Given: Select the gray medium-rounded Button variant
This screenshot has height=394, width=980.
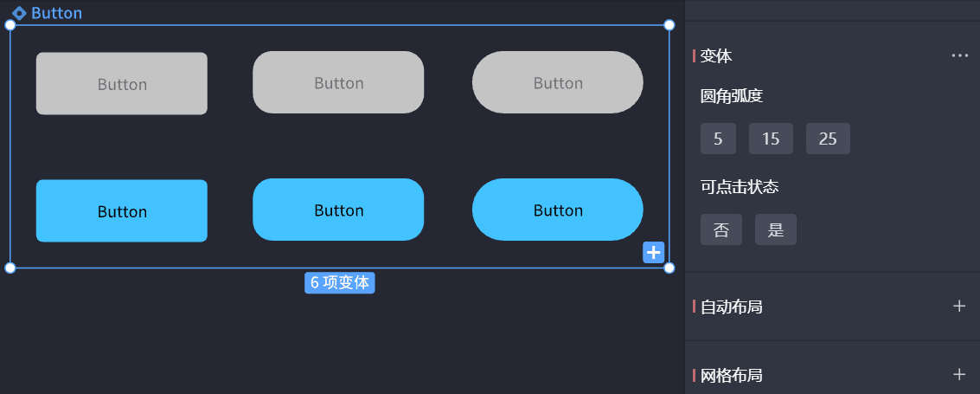Looking at the screenshot, I should (338, 82).
